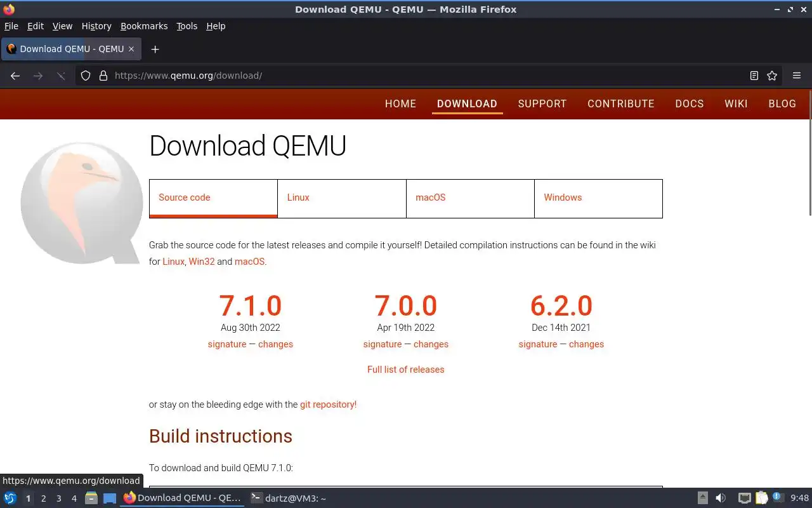The image size is (812, 508).
Task: Open signature link for 7.1.0
Action: [227, 344]
